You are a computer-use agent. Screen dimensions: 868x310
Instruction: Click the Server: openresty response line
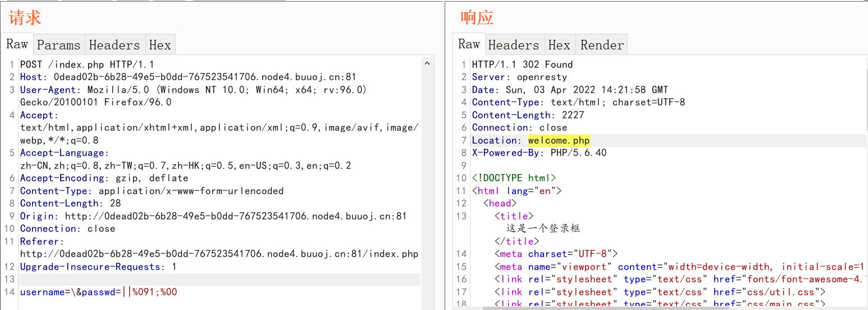tap(519, 77)
